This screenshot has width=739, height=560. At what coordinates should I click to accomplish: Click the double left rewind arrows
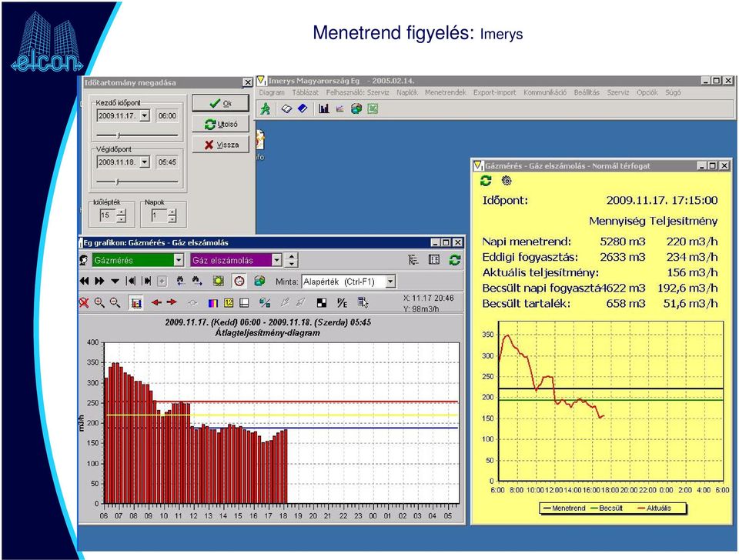[85, 282]
